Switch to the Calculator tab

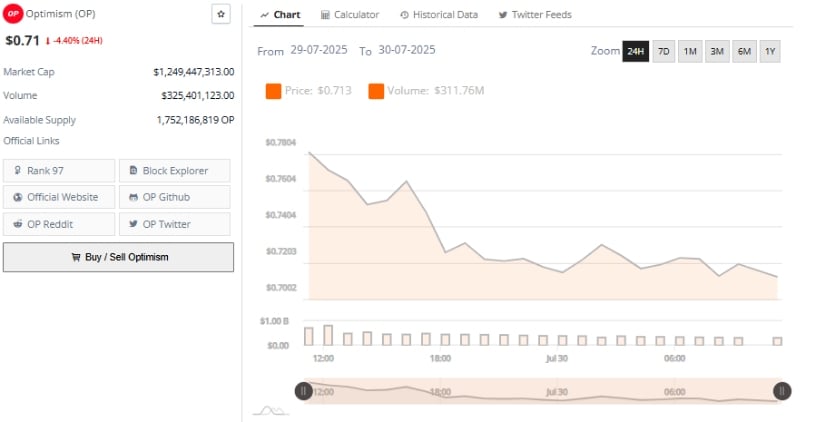[350, 15]
